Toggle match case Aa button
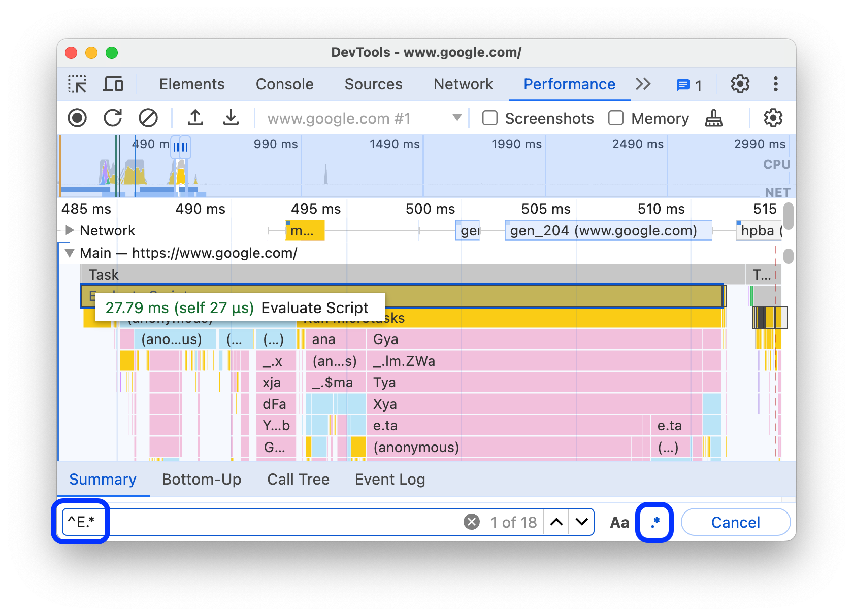Viewport: 853px width, 616px height. (619, 522)
